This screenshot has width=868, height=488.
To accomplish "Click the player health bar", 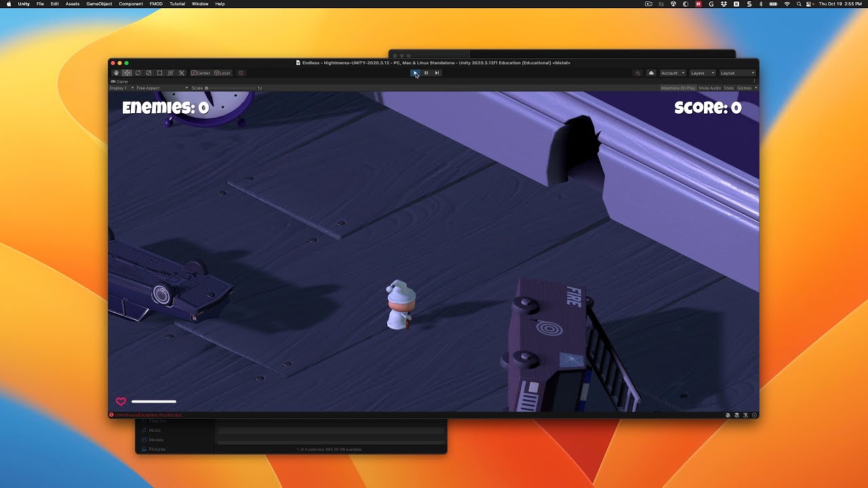I will pyautogui.click(x=154, y=402).
